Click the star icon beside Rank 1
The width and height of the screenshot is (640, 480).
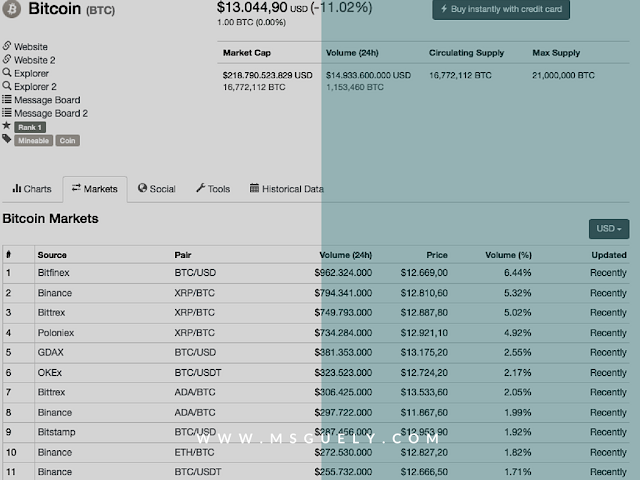pos(7,125)
